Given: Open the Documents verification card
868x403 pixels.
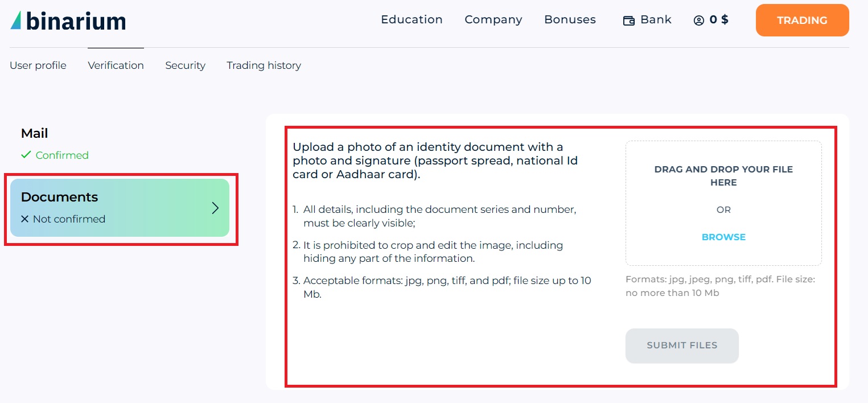Looking at the screenshot, I should [120, 207].
